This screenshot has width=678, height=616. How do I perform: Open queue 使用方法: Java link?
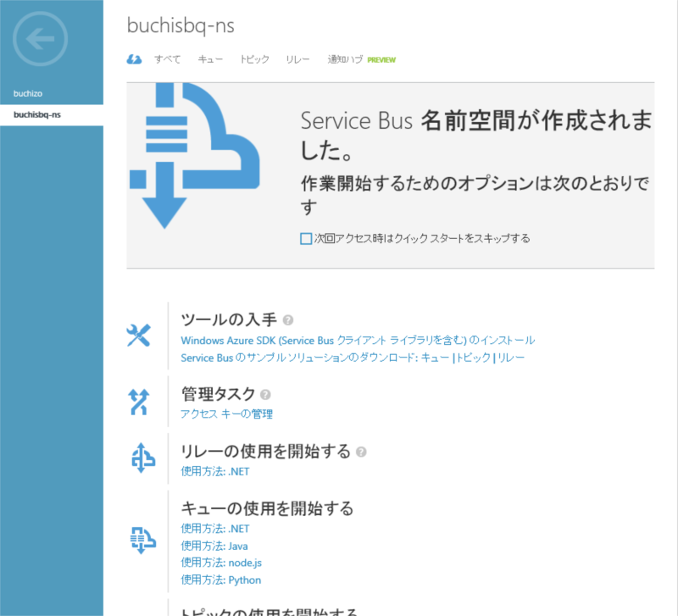214,547
